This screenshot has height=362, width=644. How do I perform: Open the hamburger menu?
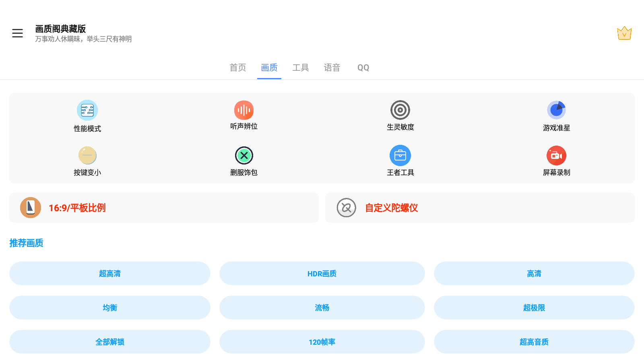tap(17, 33)
